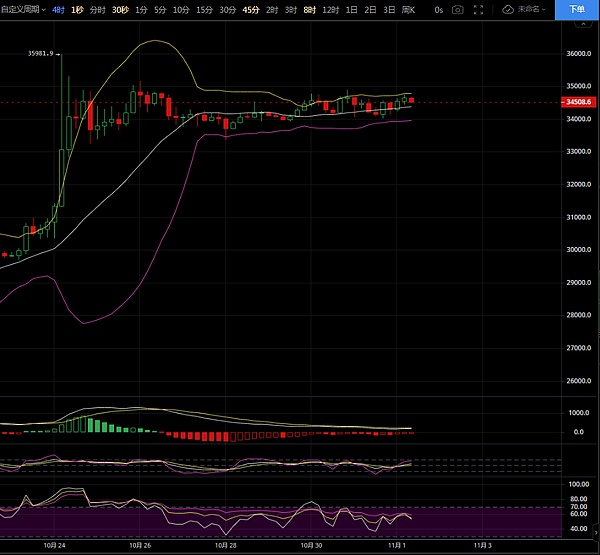Select the 15分 timeframe
The width and height of the screenshot is (600, 555).
coord(204,9)
